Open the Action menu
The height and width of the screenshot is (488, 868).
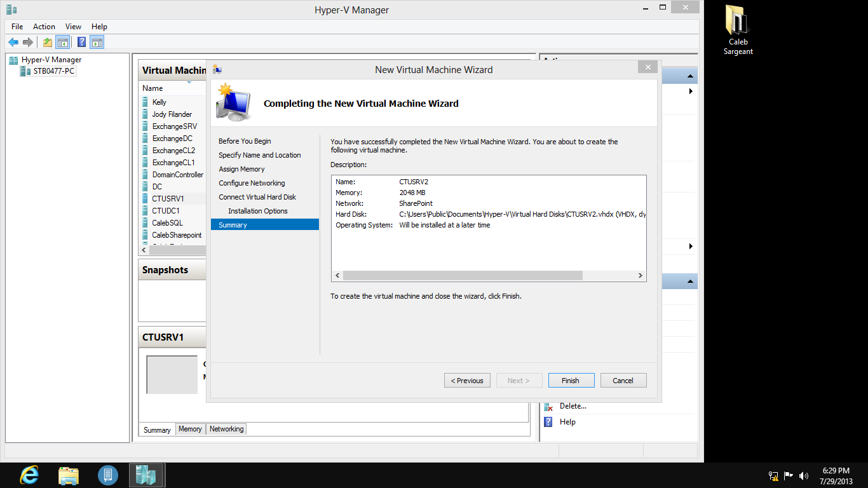[44, 27]
